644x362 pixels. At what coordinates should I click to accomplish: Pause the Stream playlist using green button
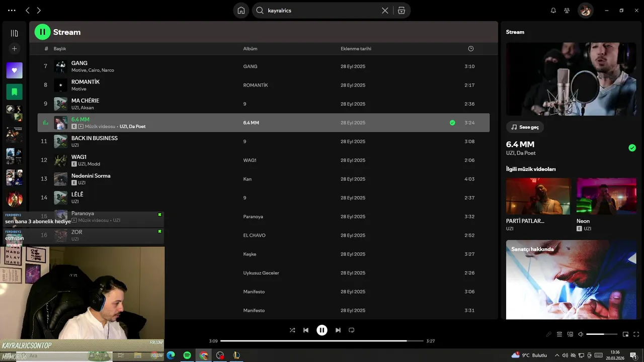tap(42, 32)
